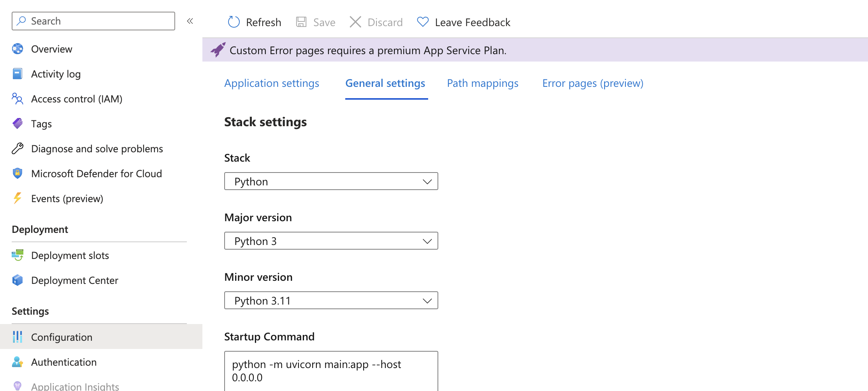
Task: Click the Application Insights label
Action: [75, 386]
